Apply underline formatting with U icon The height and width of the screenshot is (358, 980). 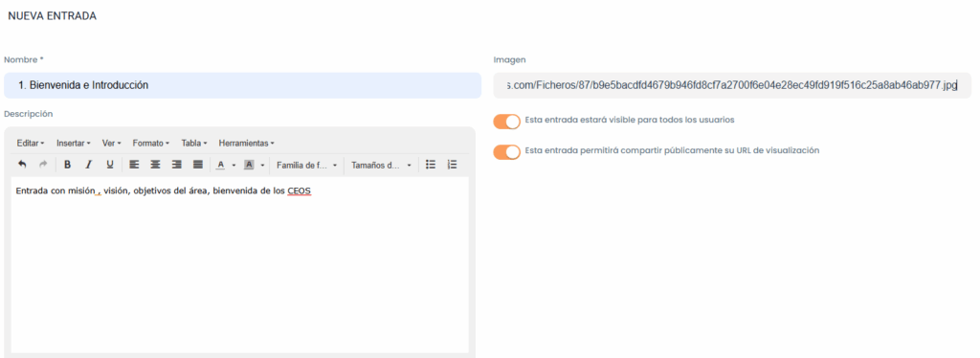point(110,165)
